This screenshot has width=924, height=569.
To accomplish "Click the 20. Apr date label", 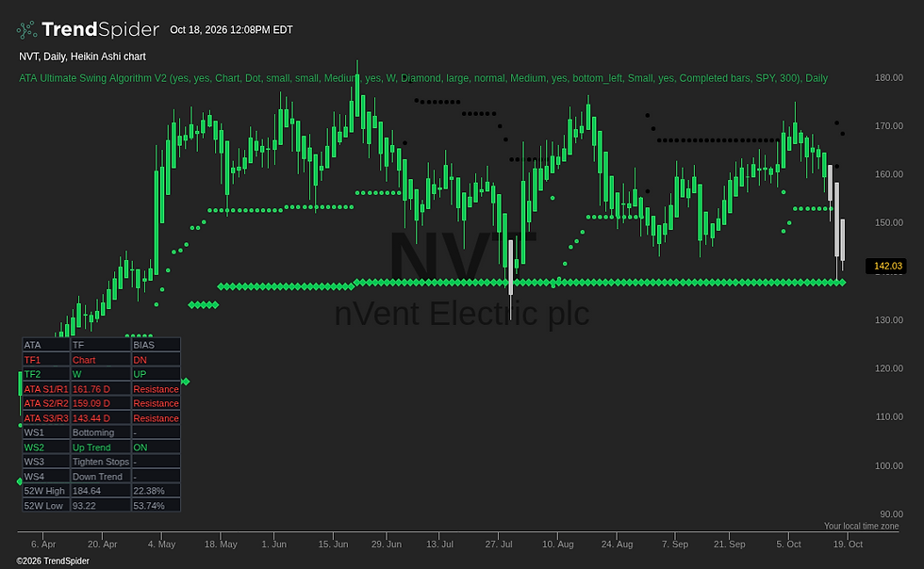I will [103, 545].
